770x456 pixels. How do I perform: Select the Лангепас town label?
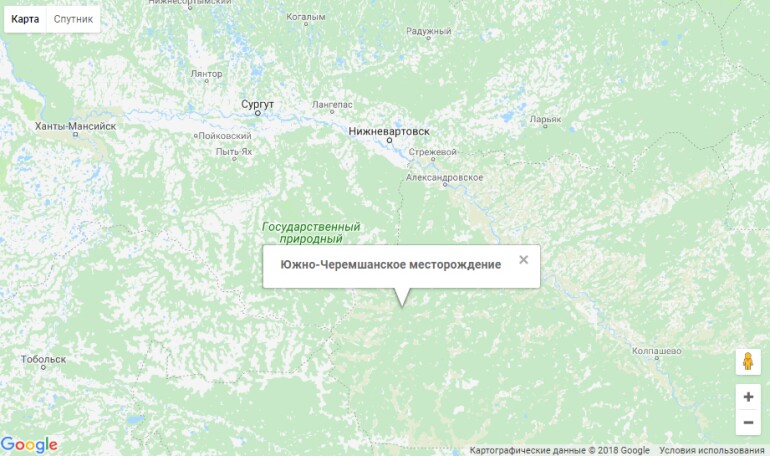pos(332,105)
